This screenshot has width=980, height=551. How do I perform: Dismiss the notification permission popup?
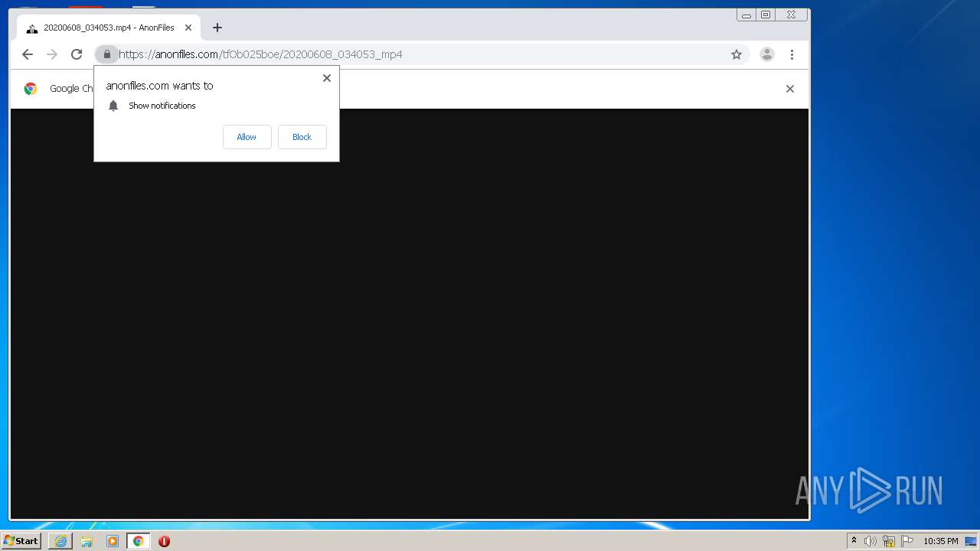[x=327, y=78]
